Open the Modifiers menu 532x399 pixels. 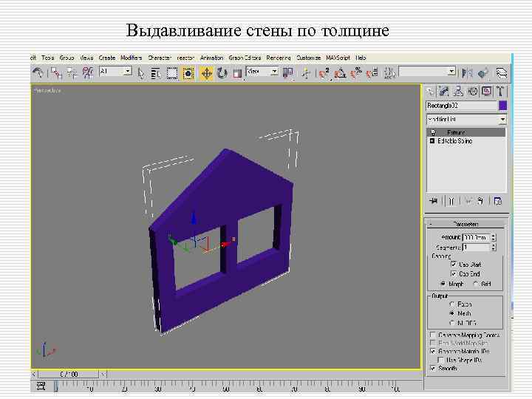pos(132,58)
